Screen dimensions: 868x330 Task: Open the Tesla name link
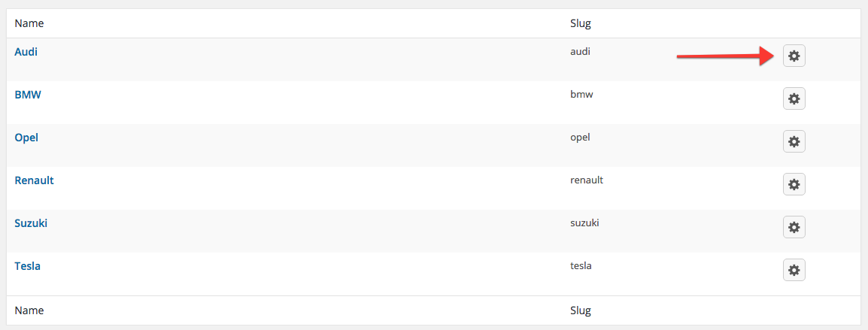click(28, 266)
